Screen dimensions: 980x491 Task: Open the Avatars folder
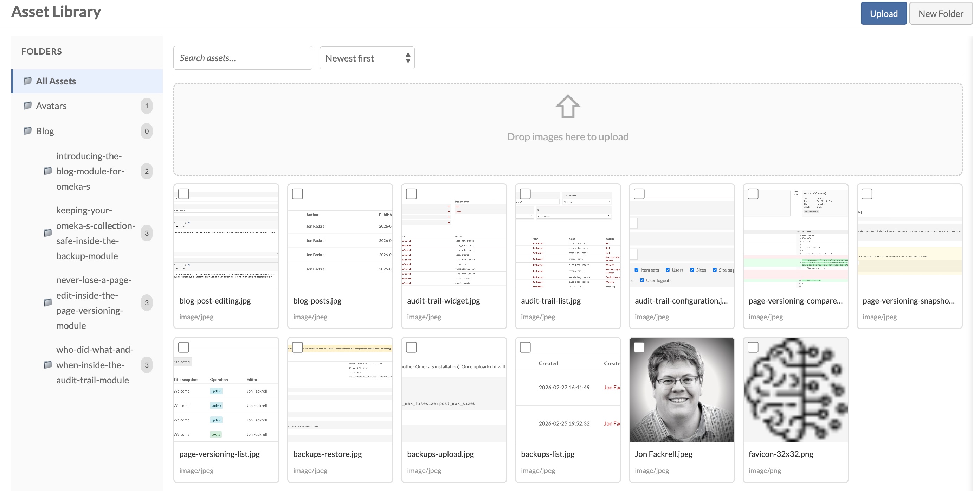51,106
